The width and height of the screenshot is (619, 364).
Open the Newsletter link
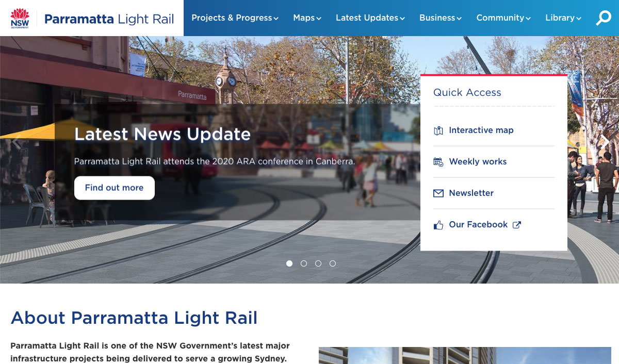pyautogui.click(x=471, y=193)
